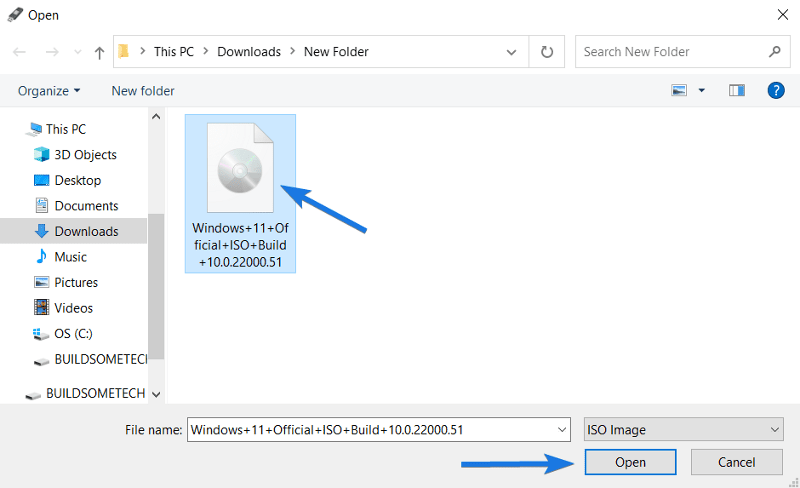800x488 pixels.
Task: Click the This PC computer icon
Action: pos(34,129)
